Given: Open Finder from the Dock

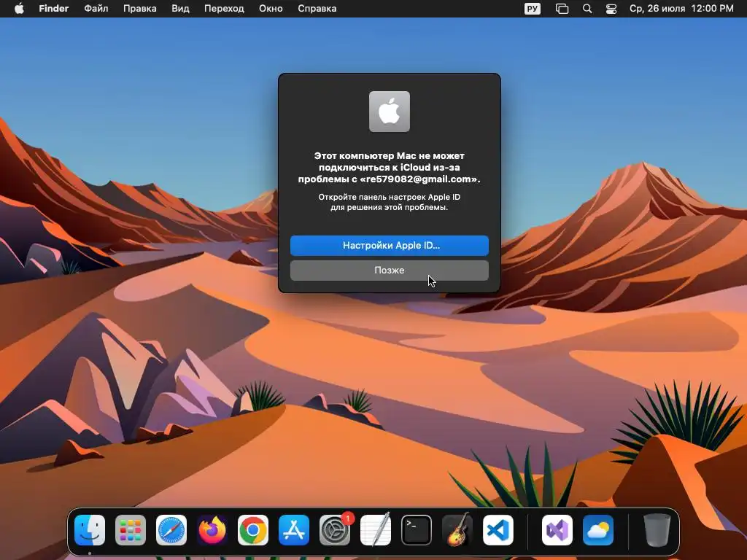Looking at the screenshot, I should pyautogui.click(x=90, y=530).
